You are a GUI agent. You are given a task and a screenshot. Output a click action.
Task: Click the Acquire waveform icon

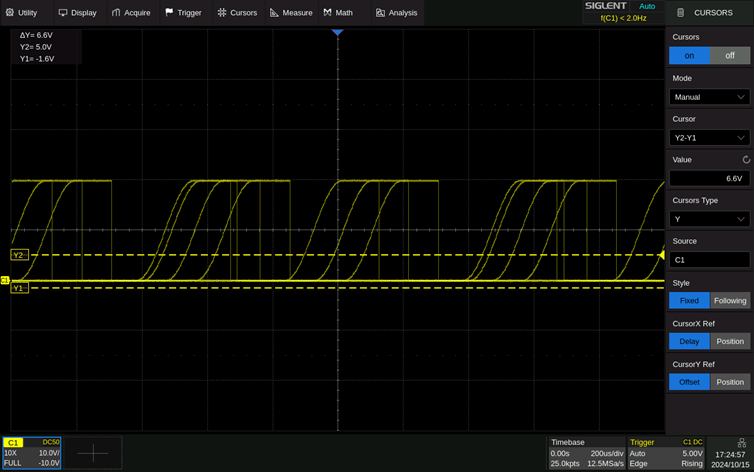(x=117, y=13)
